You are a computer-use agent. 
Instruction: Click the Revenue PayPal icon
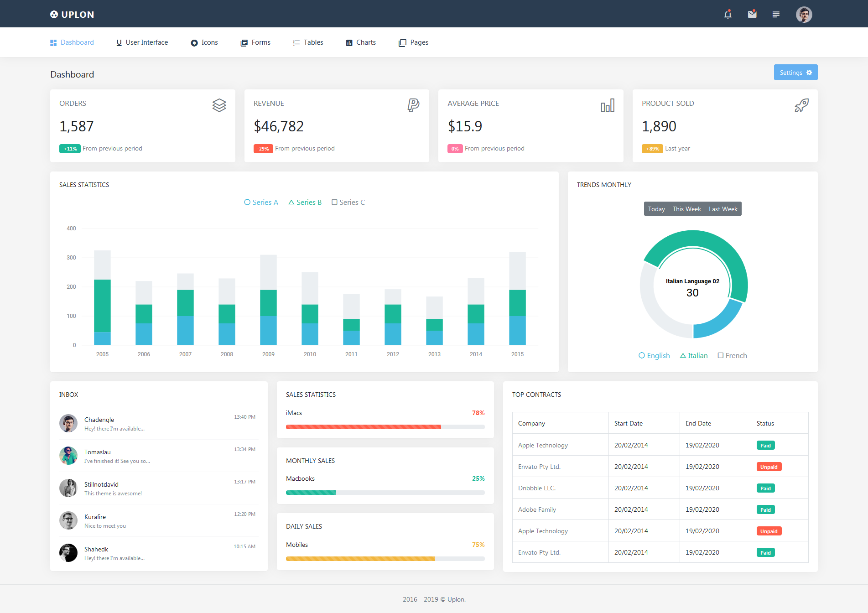pos(413,105)
